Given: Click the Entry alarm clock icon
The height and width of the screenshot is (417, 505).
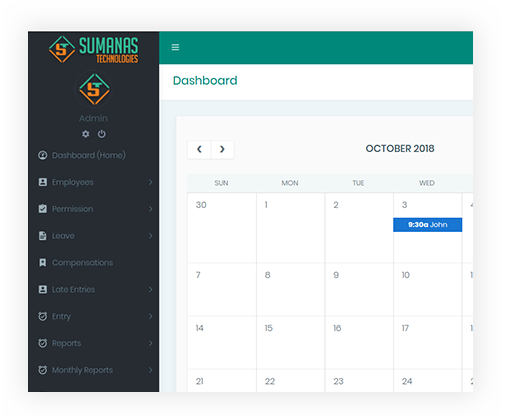Looking at the screenshot, I should 43,316.
